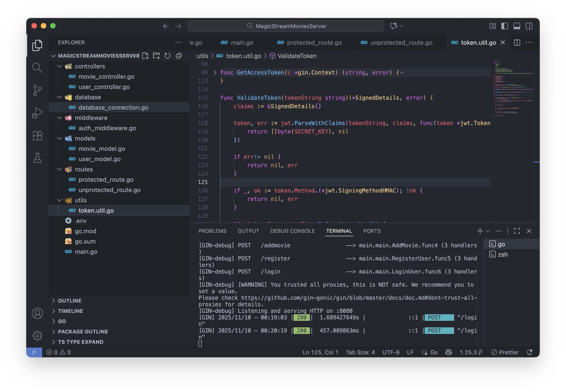The image size is (566, 392).
Task: Click the MagicStreamMoviesServer search box
Action: [x=287, y=26]
